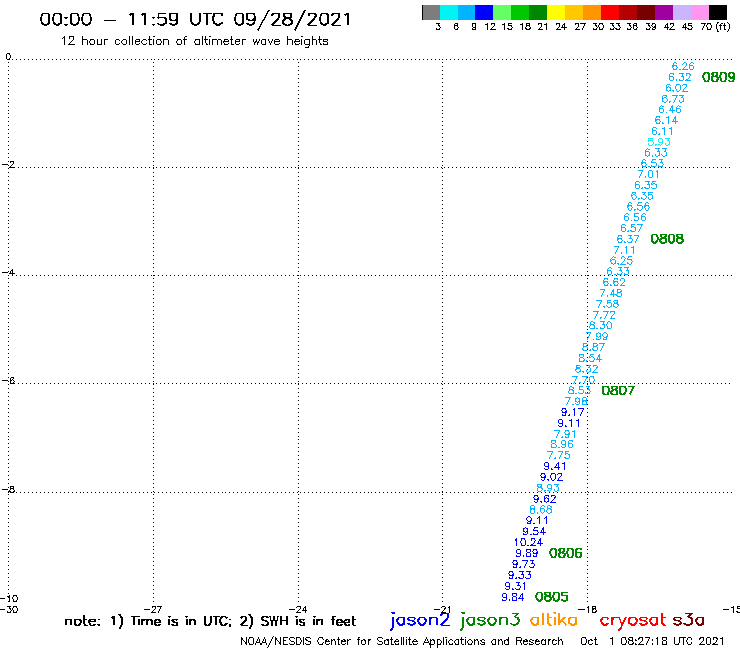The image size is (740, 650).
Task: Click the wave height value 6.62
Action: click(x=614, y=282)
